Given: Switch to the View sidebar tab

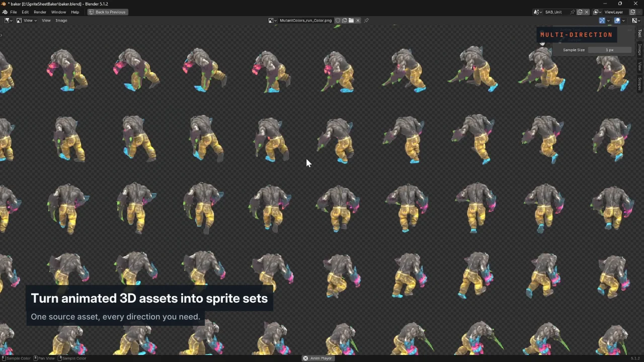Looking at the screenshot, I should tap(640, 66).
